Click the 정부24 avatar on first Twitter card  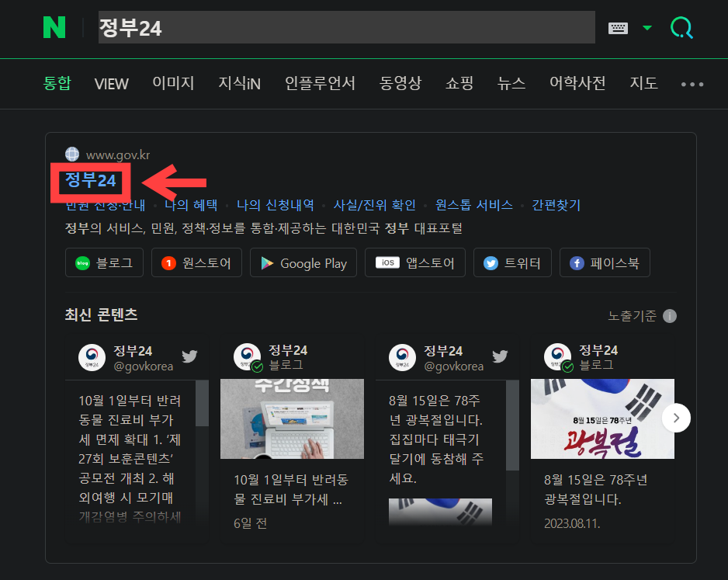(x=92, y=357)
